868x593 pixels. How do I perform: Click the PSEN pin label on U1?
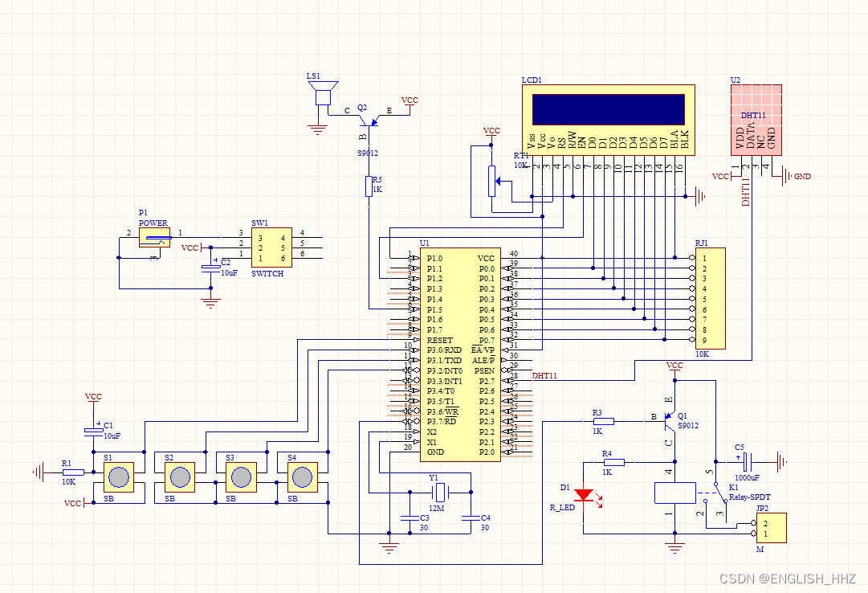point(484,370)
